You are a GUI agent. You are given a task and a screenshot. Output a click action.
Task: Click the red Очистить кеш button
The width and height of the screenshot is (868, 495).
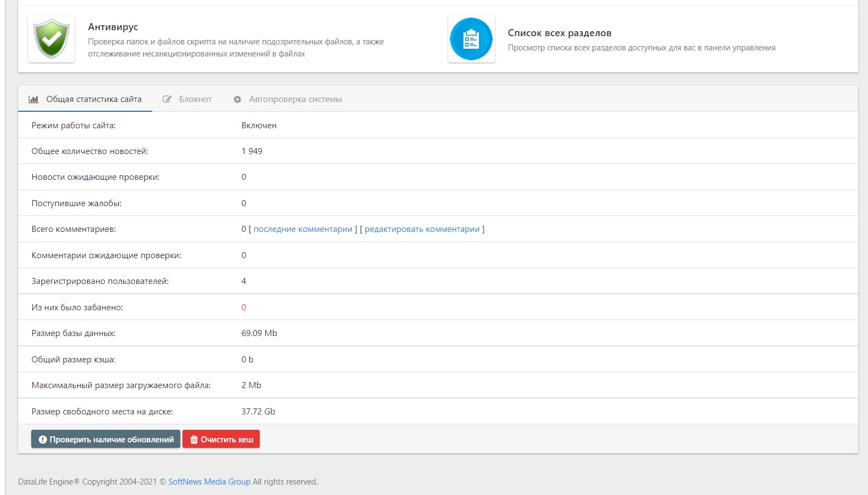221,439
